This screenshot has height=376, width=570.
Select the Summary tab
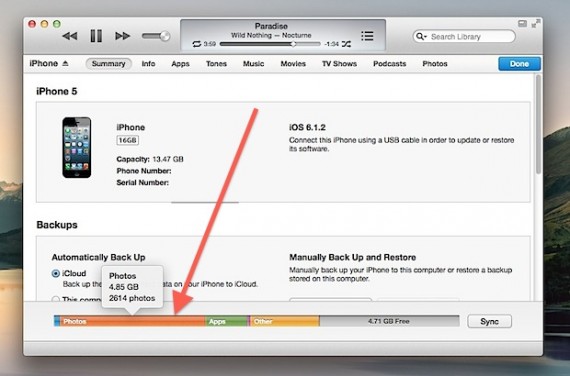tap(108, 64)
